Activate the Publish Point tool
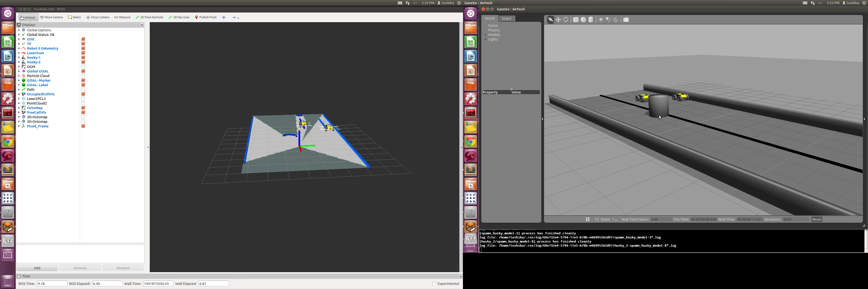 [206, 17]
